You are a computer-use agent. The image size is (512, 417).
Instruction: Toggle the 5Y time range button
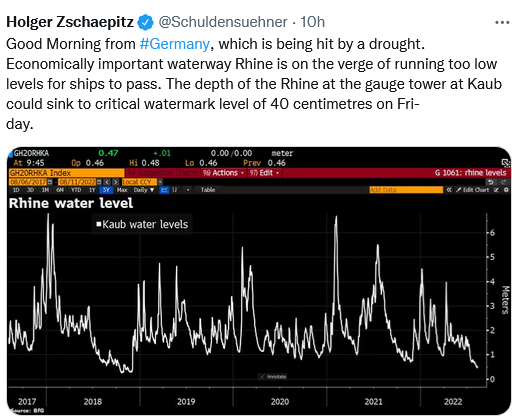point(106,190)
